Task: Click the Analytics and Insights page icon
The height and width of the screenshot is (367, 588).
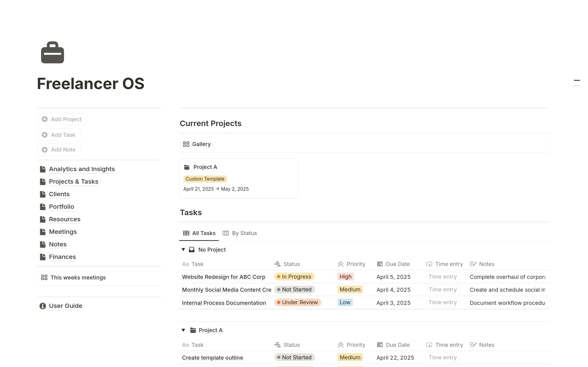Action: pos(43,169)
